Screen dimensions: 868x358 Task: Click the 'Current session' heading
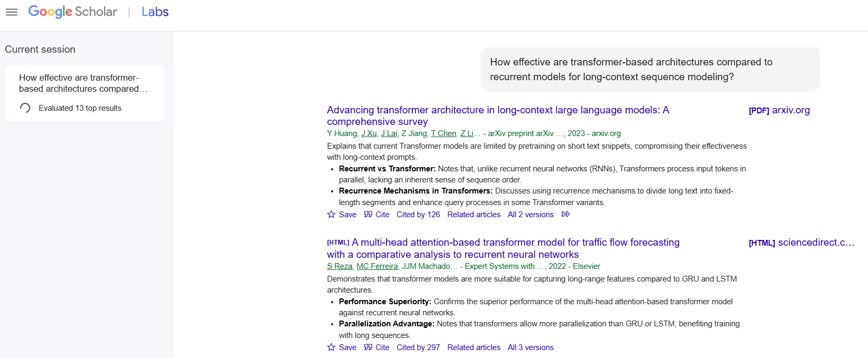click(x=40, y=50)
